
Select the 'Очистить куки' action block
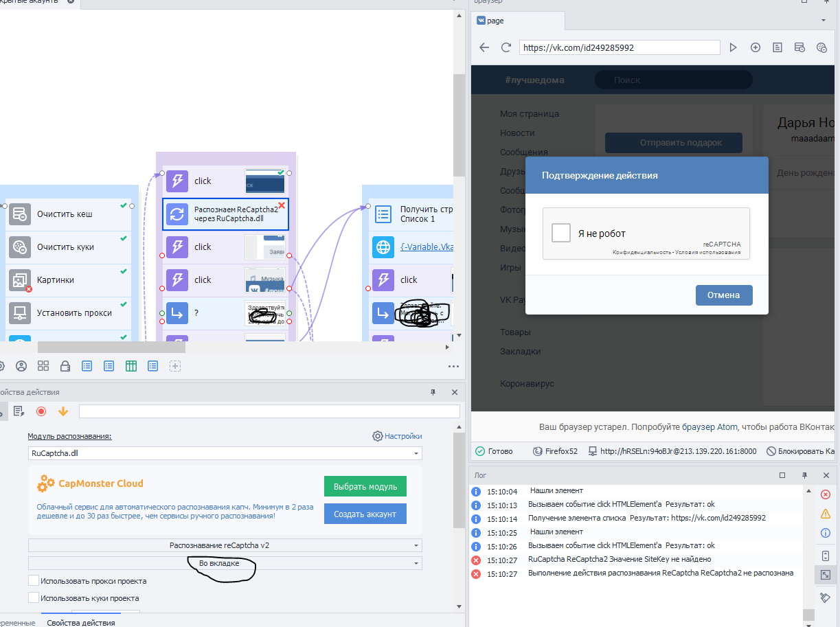click(69, 247)
